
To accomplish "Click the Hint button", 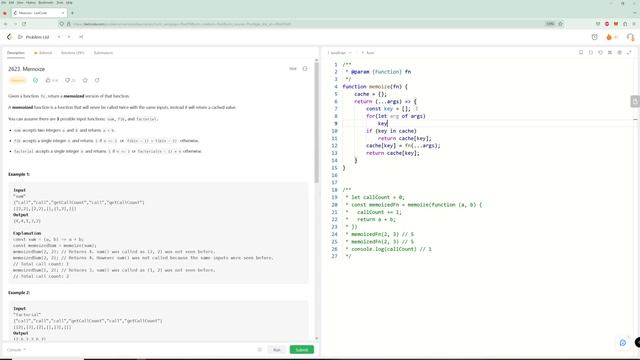I will pos(293,69).
